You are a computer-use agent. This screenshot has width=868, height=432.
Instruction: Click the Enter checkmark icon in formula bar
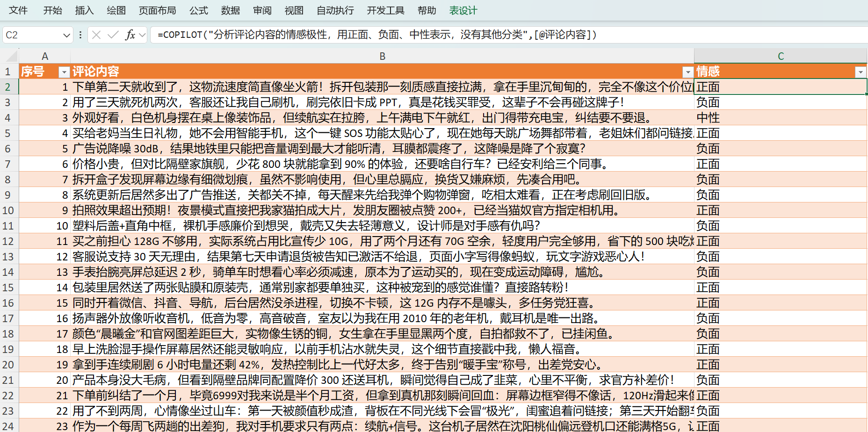coord(113,35)
